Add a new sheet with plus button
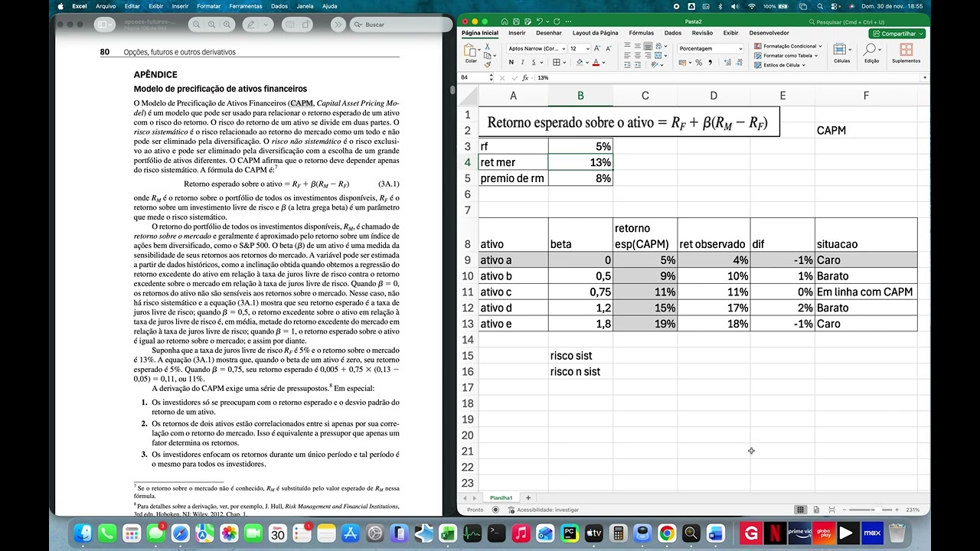This screenshot has height=551, width=980. [x=528, y=498]
